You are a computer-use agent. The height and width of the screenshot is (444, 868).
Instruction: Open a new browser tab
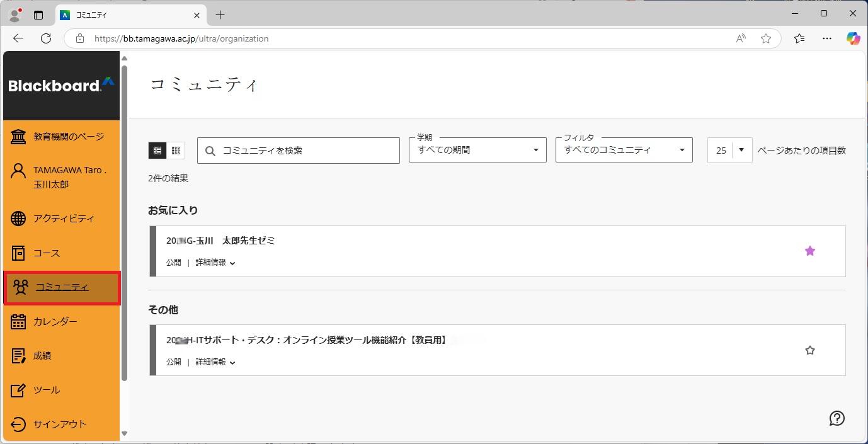(x=220, y=14)
